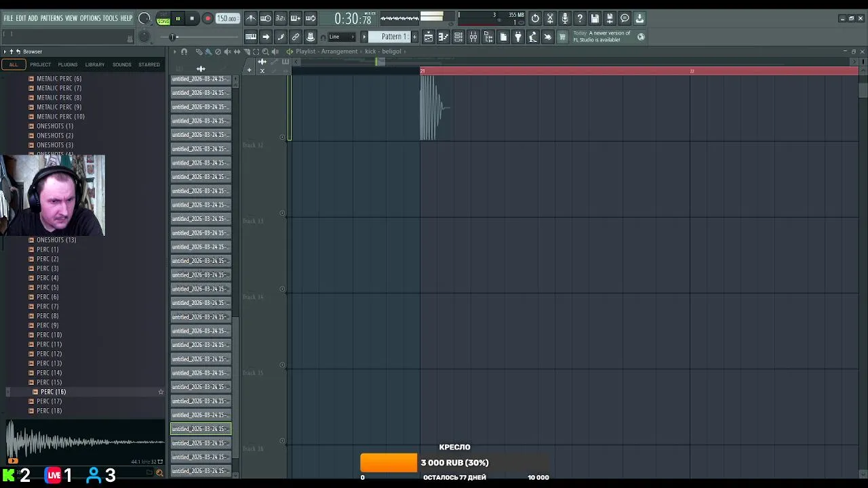Screen dimensions: 868x488
Task: Click the news globe icon
Action: click(x=641, y=37)
